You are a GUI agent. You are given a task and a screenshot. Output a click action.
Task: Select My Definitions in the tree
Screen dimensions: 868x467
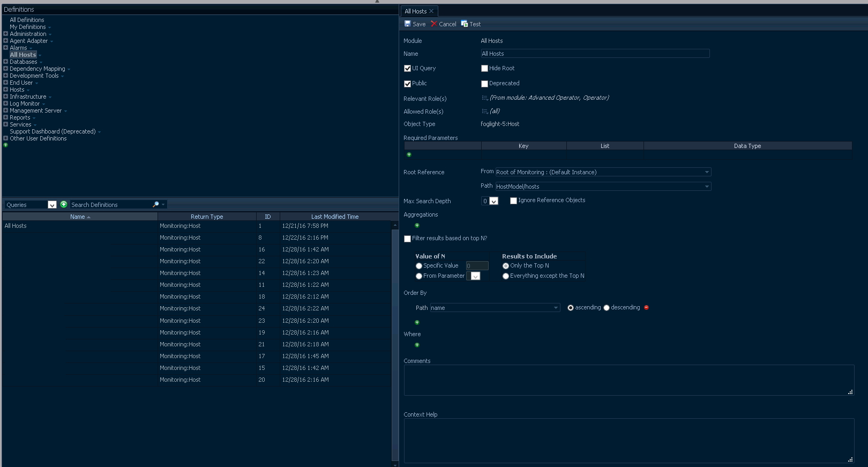(x=28, y=27)
